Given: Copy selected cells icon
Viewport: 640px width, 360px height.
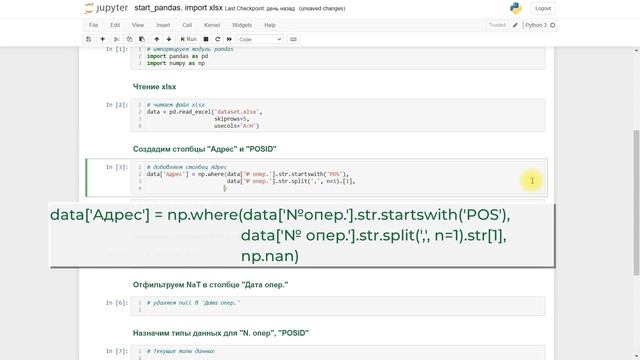Looking at the screenshot, I should click(129, 39).
